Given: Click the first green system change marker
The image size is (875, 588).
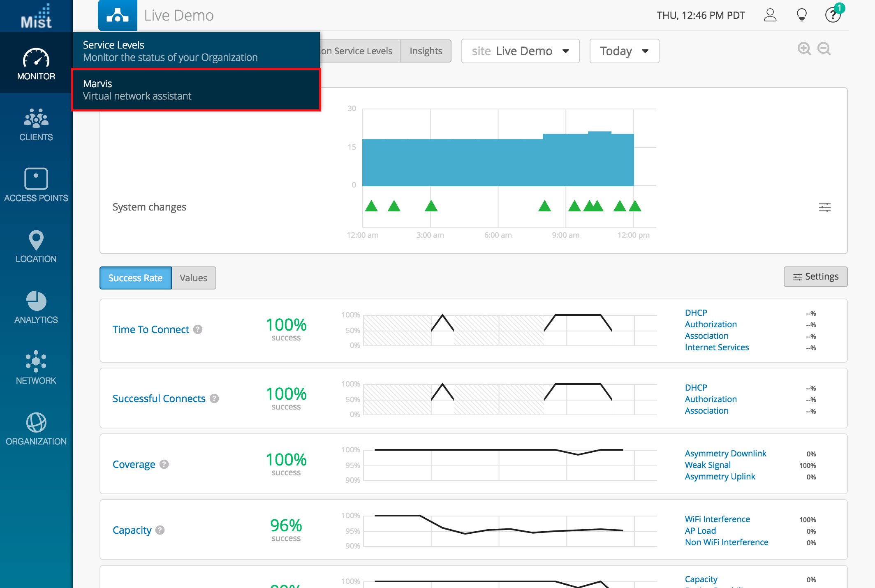Looking at the screenshot, I should [371, 206].
